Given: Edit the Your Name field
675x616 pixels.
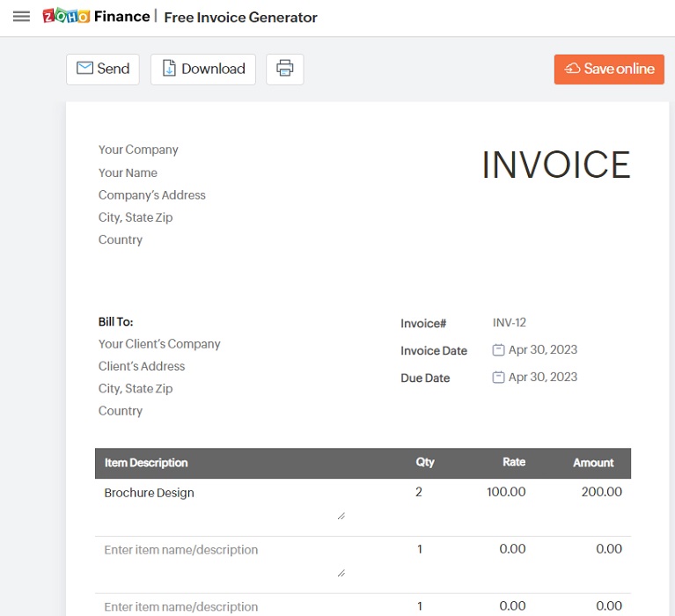Looking at the screenshot, I should tap(128, 172).
